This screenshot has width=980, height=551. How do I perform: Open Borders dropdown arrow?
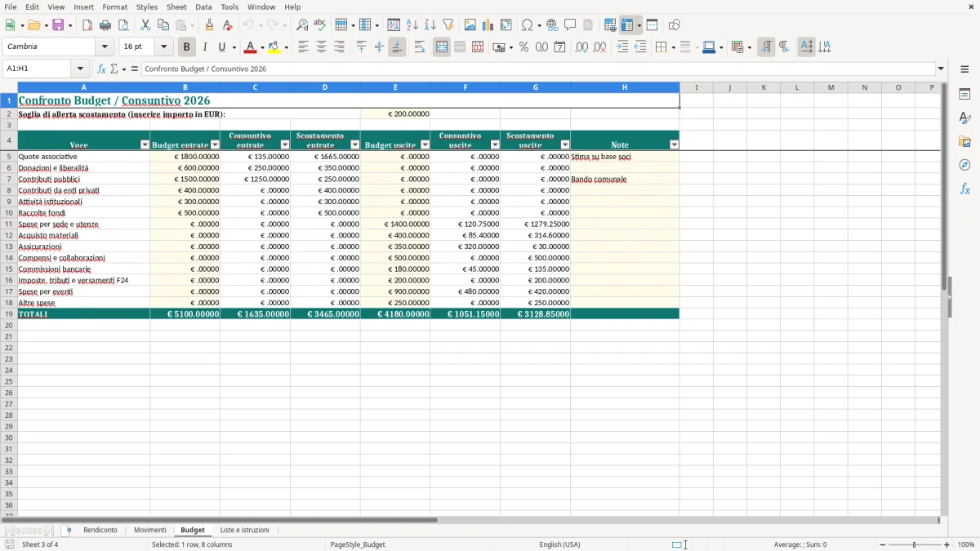(x=673, y=47)
